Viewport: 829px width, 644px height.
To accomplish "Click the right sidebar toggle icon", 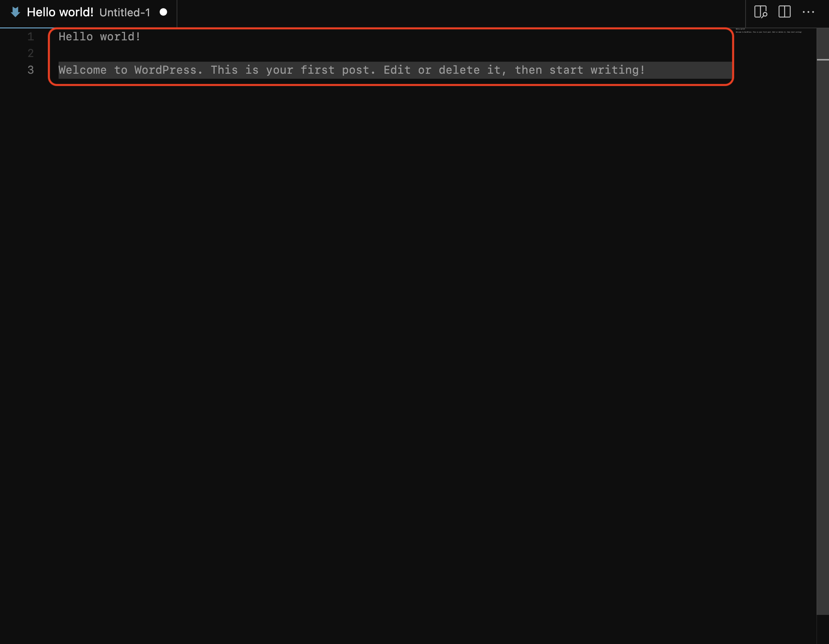I will [785, 11].
